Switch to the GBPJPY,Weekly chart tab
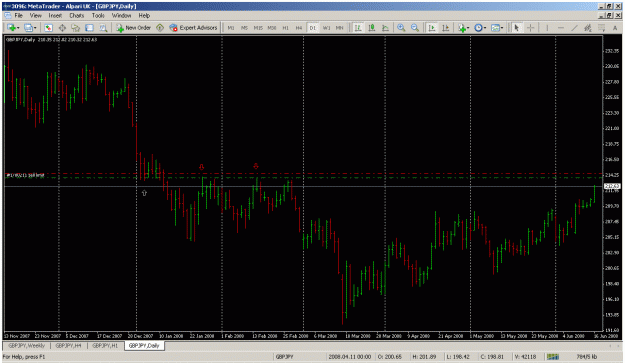This screenshot has width=625, height=363. pos(27,345)
